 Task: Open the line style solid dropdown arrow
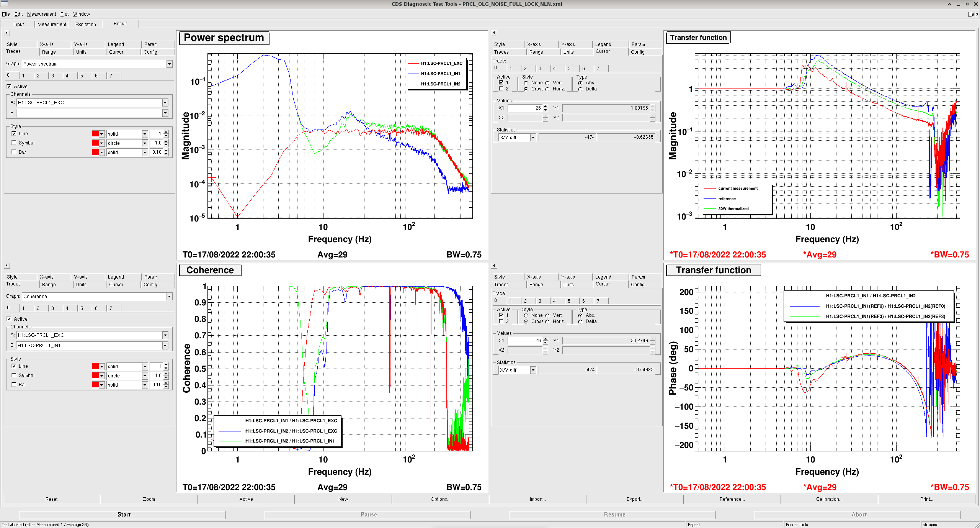[x=145, y=134]
